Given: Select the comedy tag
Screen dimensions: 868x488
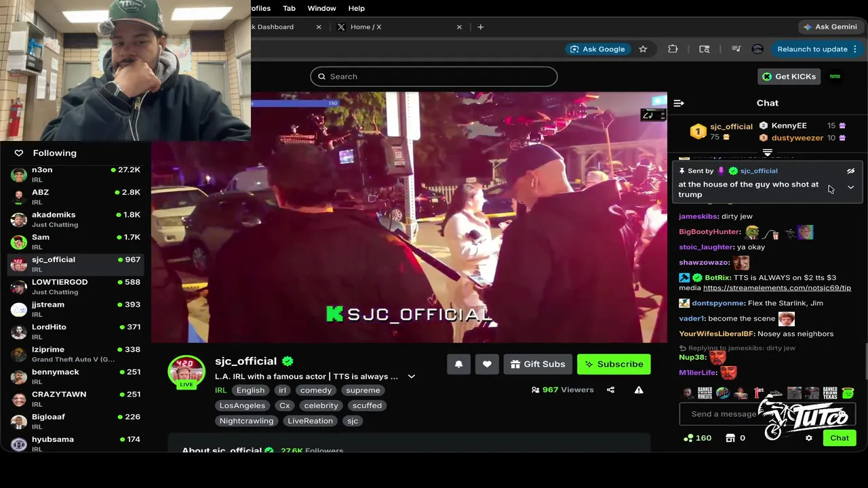Looking at the screenshot, I should 316,390.
